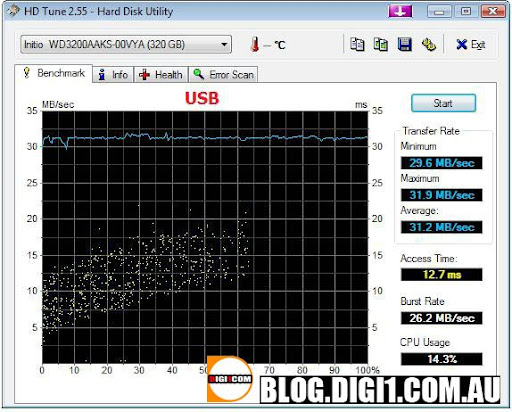The image size is (512, 412).
Task: Select the Initio WD3200AAKS drive combo box
Action: (126, 44)
